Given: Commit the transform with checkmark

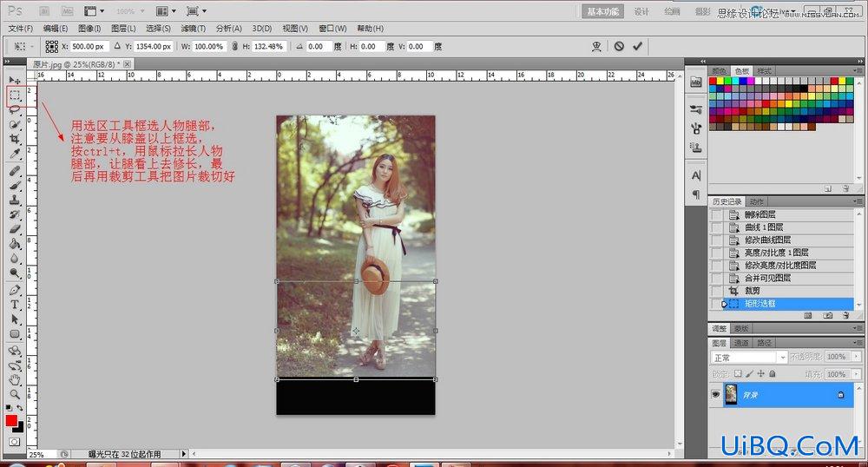Looking at the screenshot, I should tap(638, 47).
